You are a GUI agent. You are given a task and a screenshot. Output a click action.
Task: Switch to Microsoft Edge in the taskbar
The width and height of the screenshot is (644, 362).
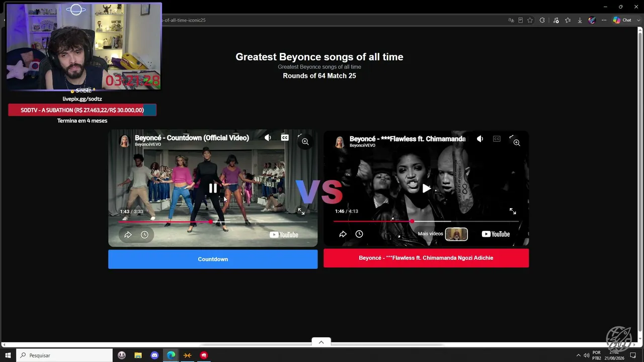pyautogui.click(x=171, y=355)
